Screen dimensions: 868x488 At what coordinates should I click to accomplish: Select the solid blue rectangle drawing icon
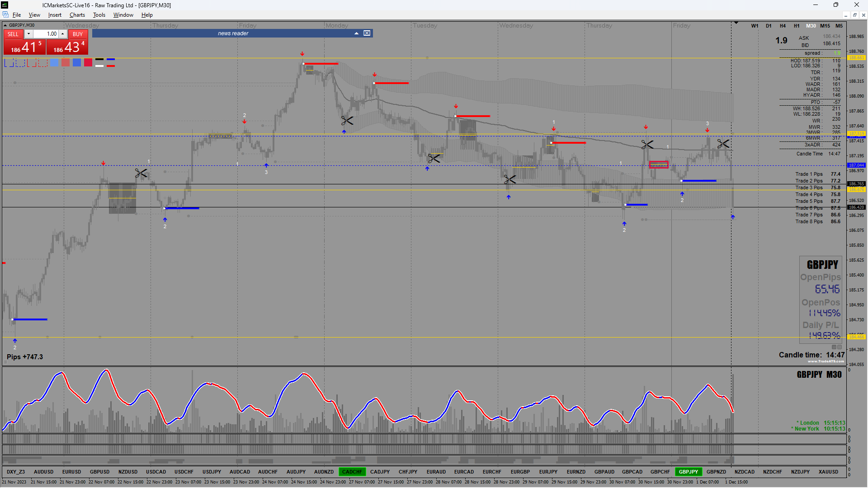pos(9,63)
